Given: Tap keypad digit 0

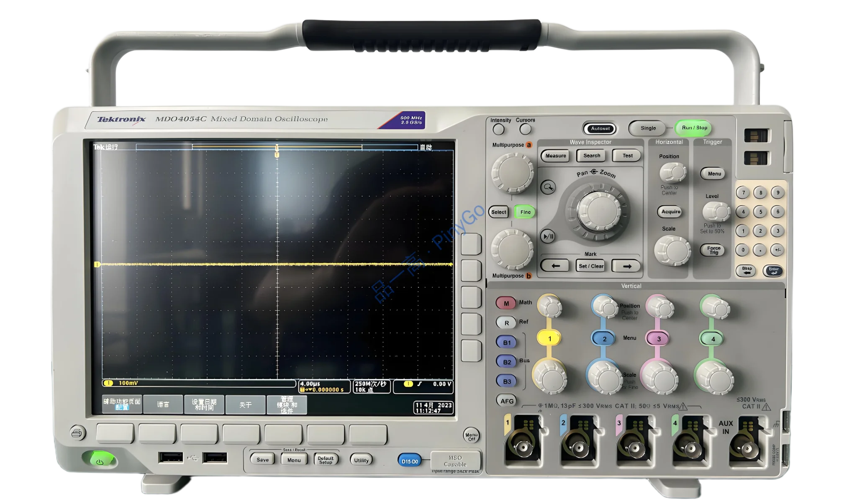Looking at the screenshot, I should (743, 250).
